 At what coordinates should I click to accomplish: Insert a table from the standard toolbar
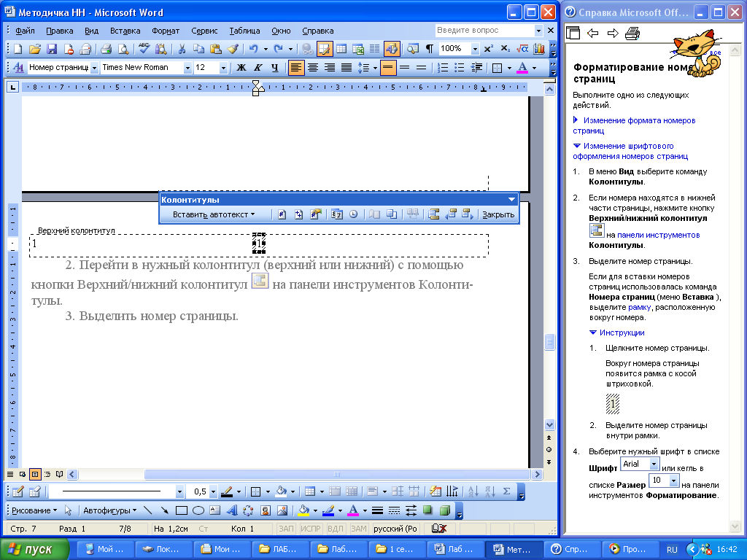point(341,49)
